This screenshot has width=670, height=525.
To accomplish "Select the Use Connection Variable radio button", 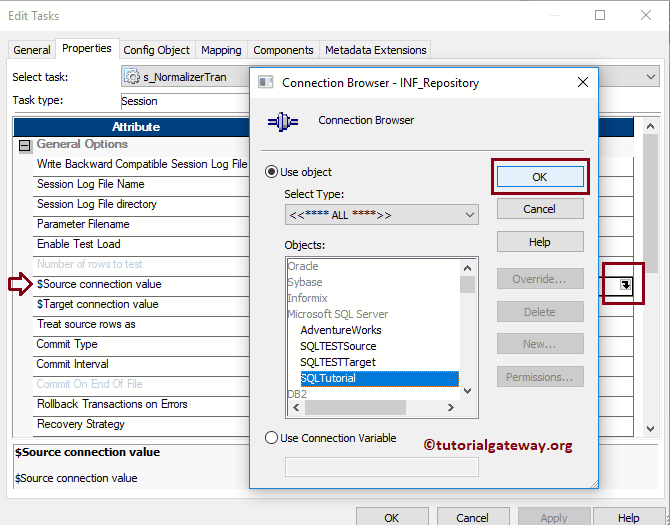I will click(x=271, y=438).
